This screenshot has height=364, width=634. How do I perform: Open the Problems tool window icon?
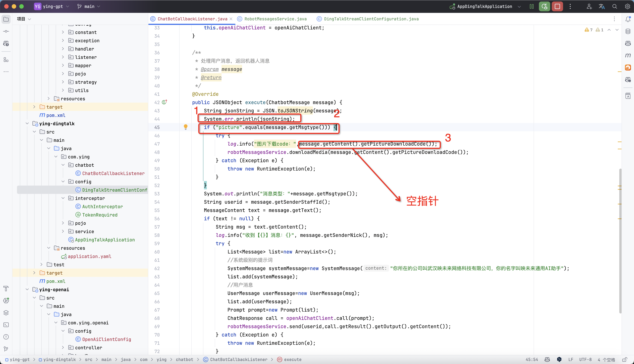point(6,337)
